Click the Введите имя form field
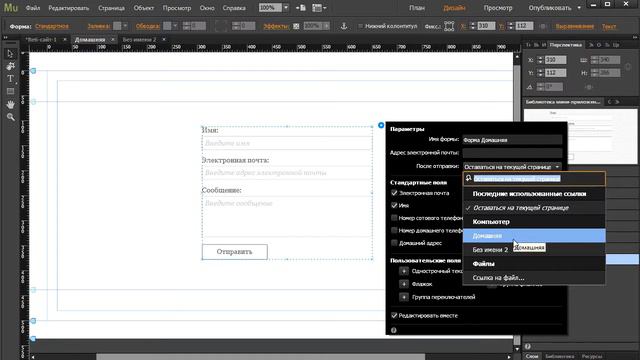Viewport: 640px width, 360px height. tap(287, 143)
